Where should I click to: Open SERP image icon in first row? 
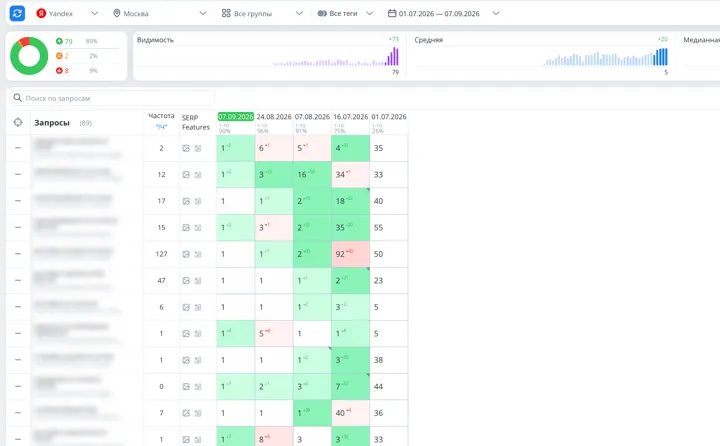(x=186, y=148)
